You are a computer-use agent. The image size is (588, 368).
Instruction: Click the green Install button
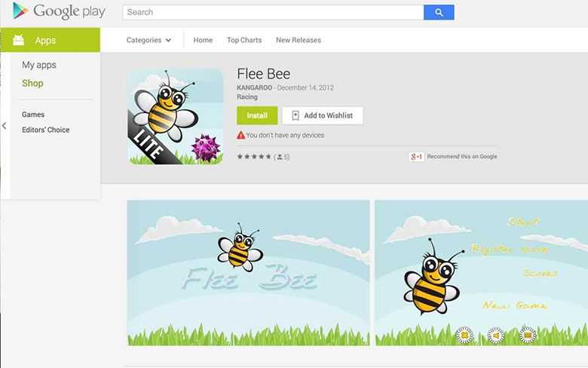[x=257, y=115]
